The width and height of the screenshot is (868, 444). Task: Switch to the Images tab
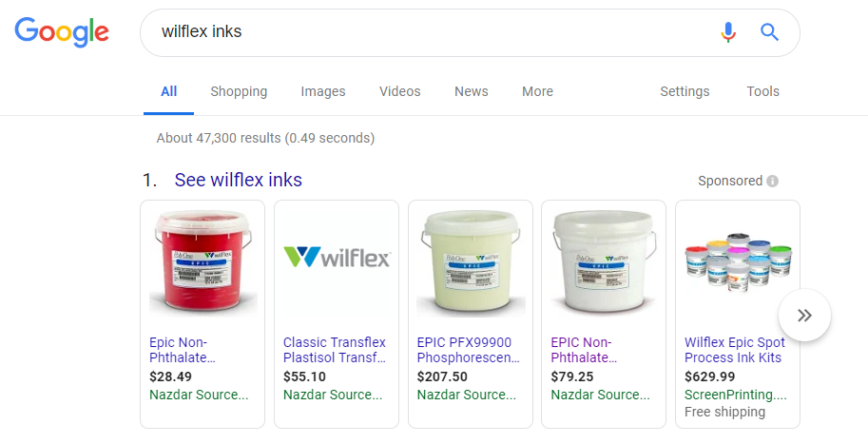tap(323, 91)
